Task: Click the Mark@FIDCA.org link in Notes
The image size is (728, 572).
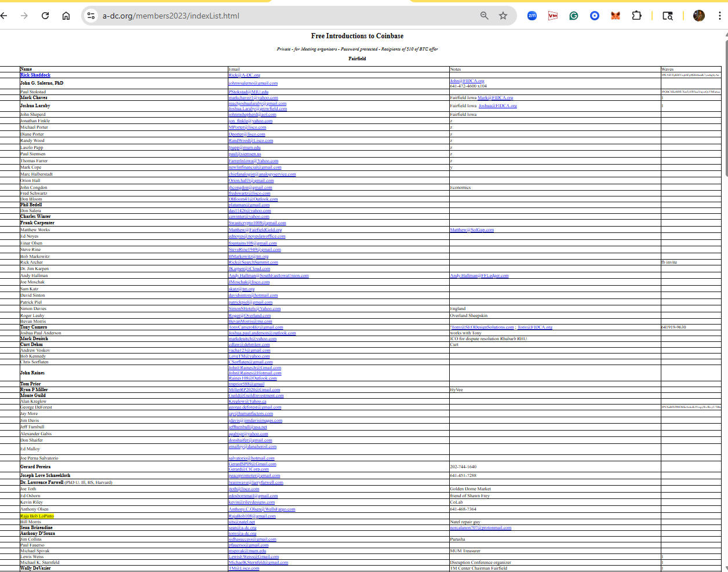Action: [x=496, y=97]
